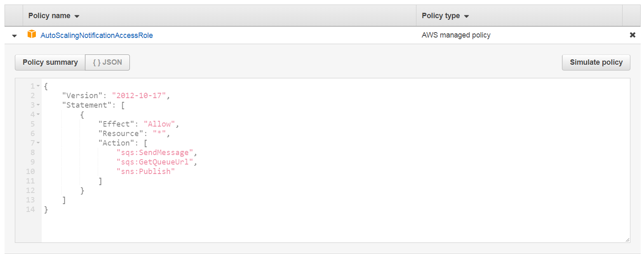Place cursor on the "sns:Publish" line
644x254 pixels.
[146, 172]
